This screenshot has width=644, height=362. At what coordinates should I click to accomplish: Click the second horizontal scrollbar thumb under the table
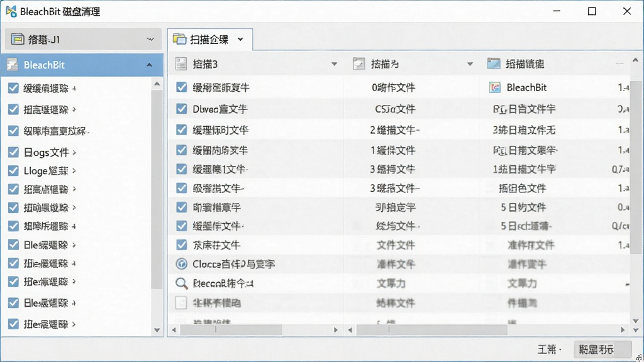tap(431, 329)
